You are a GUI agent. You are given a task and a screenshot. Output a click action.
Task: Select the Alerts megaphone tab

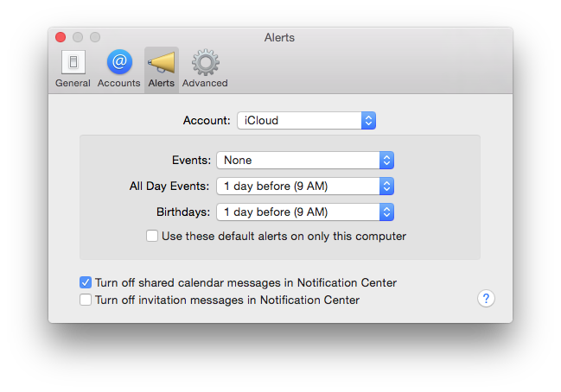162,69
